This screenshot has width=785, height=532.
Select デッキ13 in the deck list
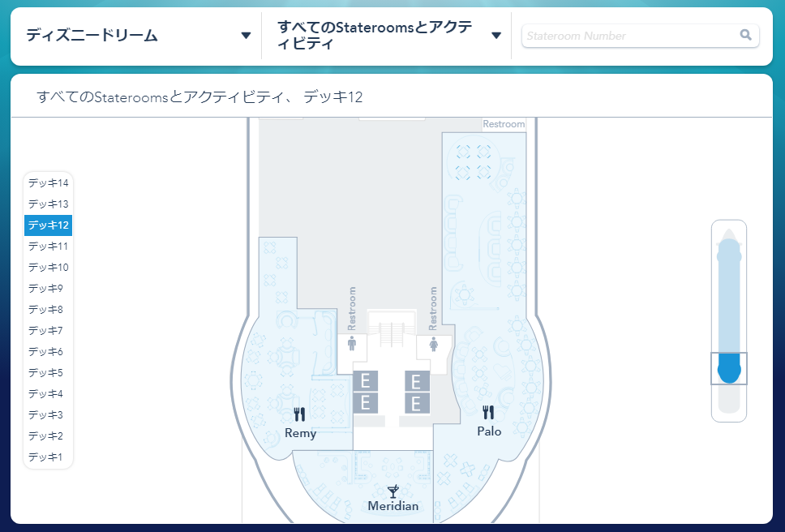pos(48,204)
